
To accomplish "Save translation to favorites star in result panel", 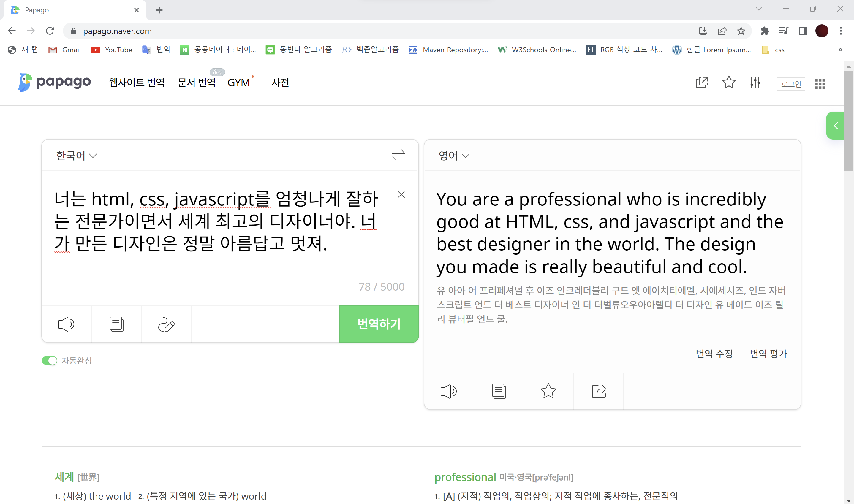I will (x=548, y=392).
